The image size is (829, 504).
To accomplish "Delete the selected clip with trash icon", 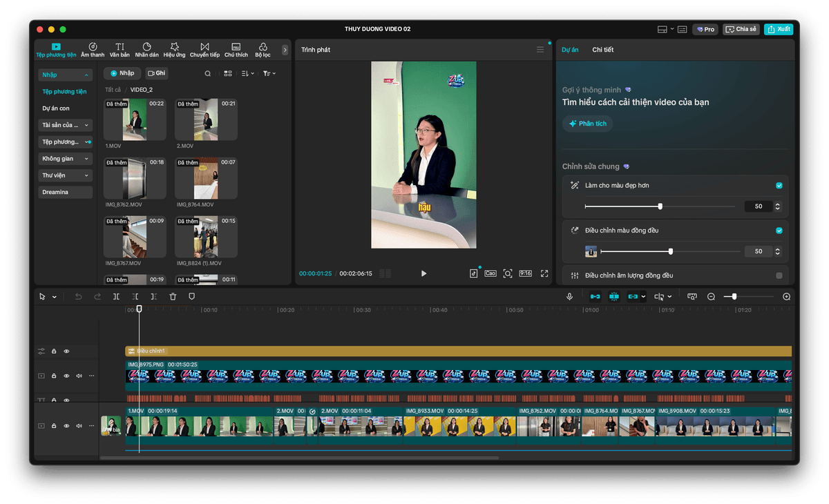I will (x=173, y=296).
